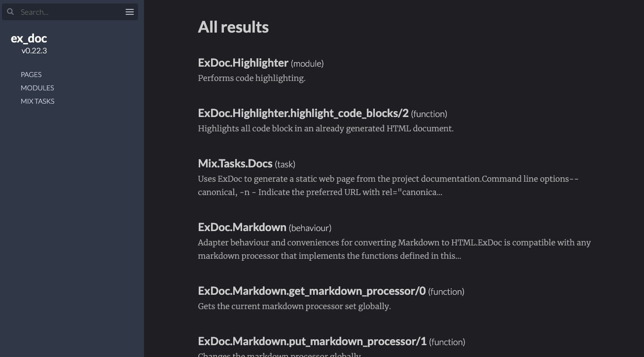
Task: Click the 'Adapter behaviour and conveniences' excerpt
Action: click(394, 249)
